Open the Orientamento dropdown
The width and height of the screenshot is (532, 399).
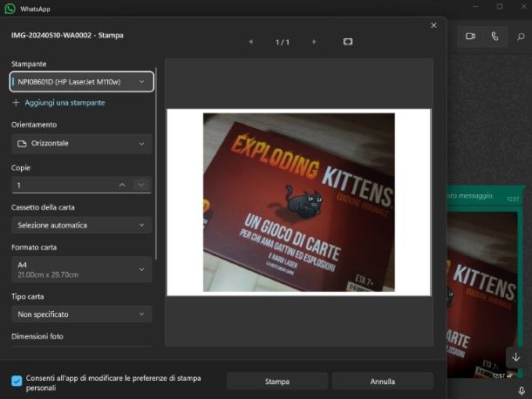[x=81, y=144]
